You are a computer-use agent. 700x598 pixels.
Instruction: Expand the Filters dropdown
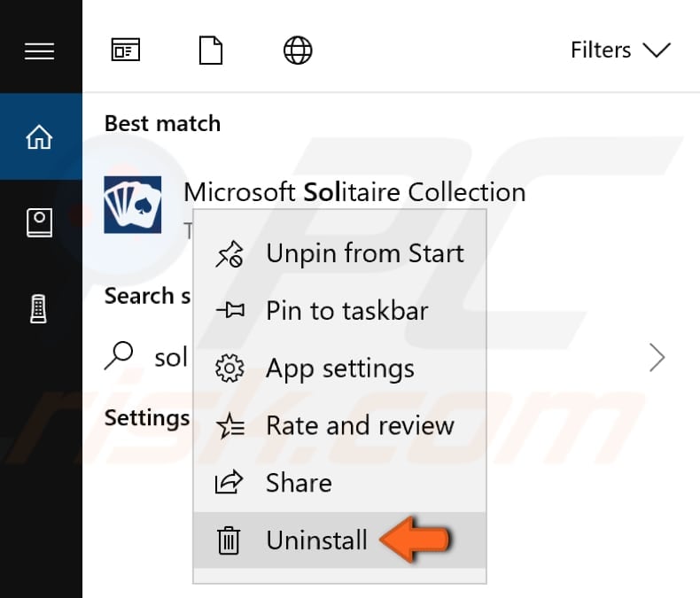click(620, 50)
